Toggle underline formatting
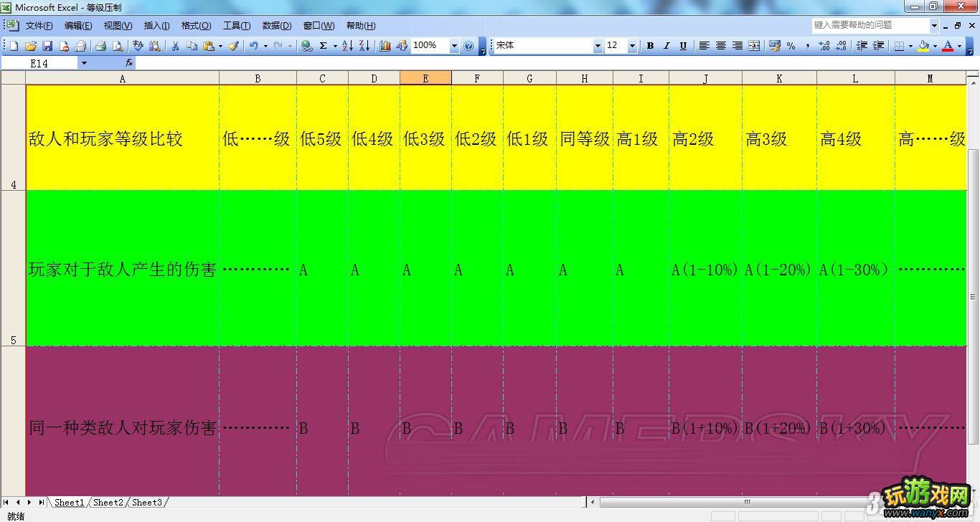Screen dimensions: 980x522 pyautogui.click(x=683, y=46)
